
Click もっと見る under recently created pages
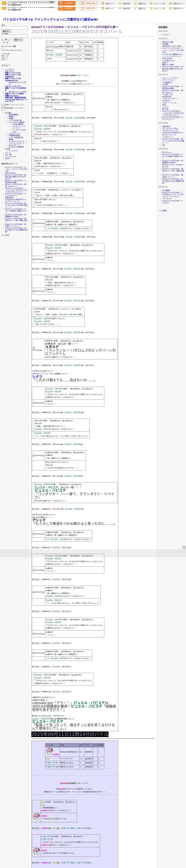point(5,235)
